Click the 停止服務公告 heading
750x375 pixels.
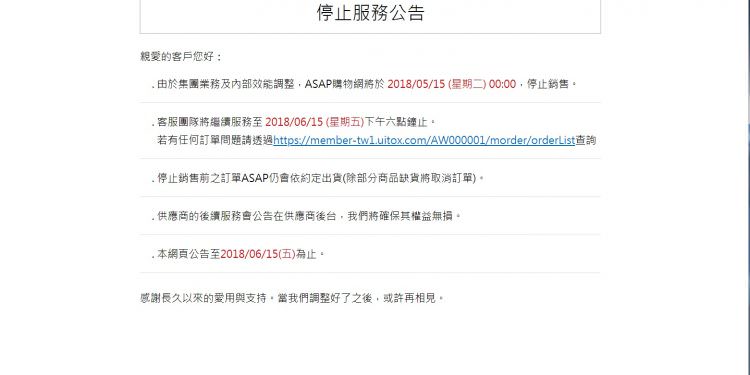[370, 13]
